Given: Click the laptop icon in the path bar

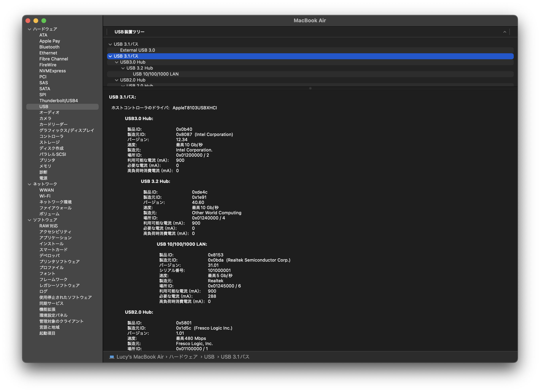Looking at the screenshot, I should (112, 357).
